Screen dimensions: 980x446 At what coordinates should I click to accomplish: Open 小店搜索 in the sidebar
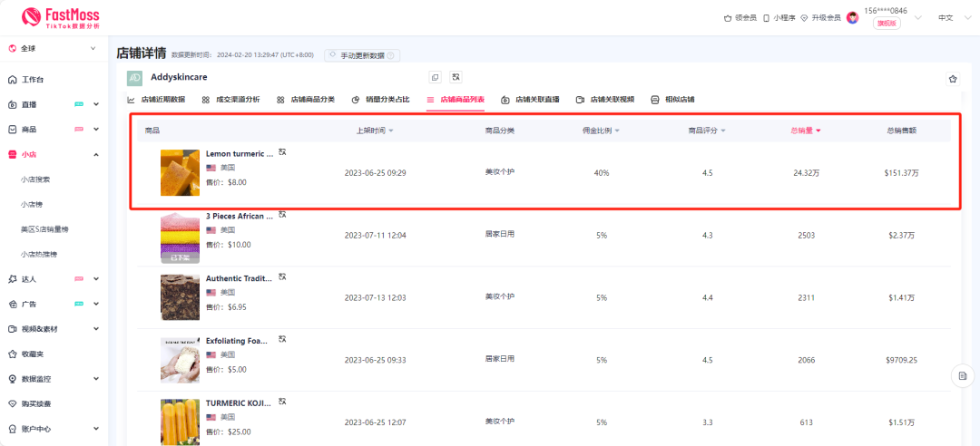(35, 179)
